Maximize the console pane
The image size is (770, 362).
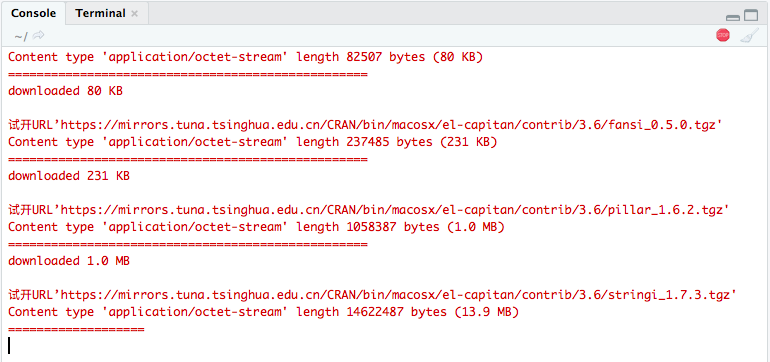pyautogui.click(x=751, y=16)
